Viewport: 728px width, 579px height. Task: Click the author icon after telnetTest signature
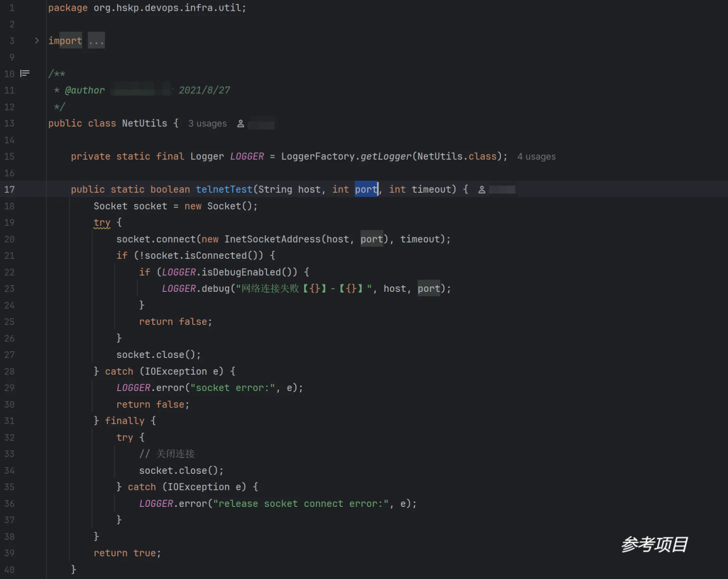(482, 190)
